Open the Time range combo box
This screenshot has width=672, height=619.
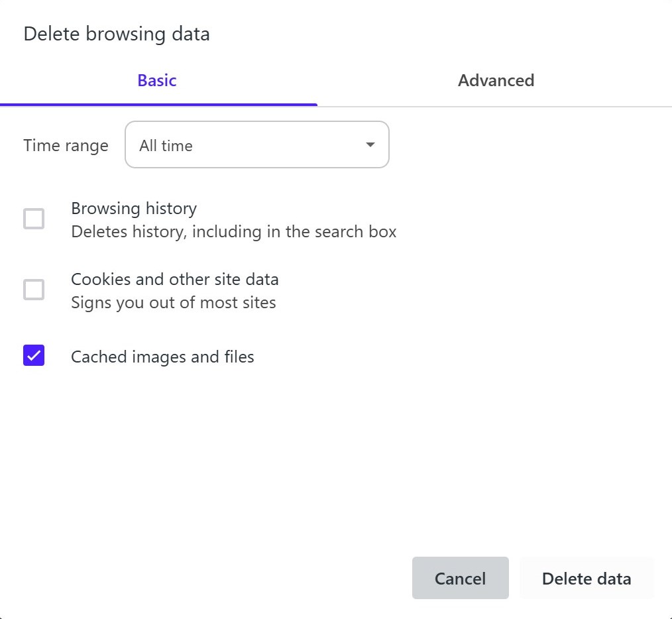256,144
